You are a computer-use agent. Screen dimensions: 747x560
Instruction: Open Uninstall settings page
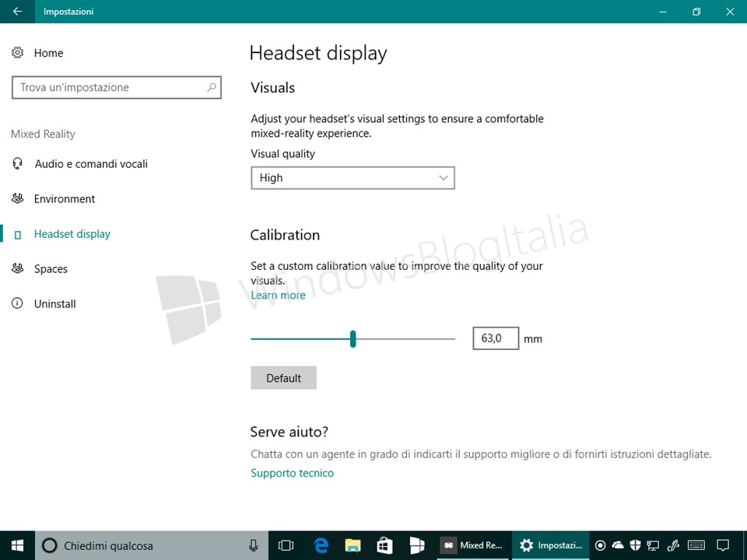pos(54,304)
